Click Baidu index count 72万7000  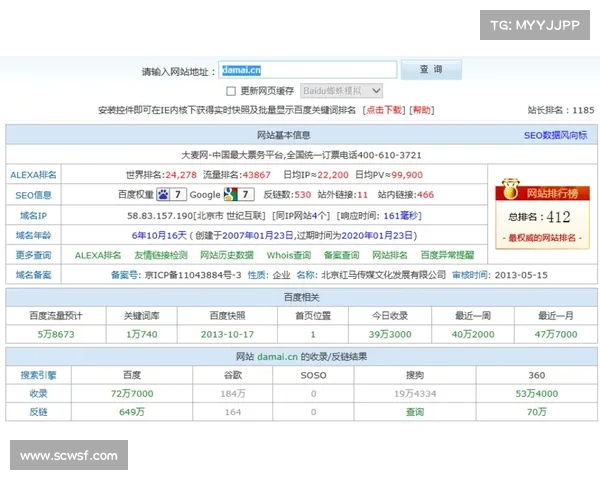click(x=132, y=393)
